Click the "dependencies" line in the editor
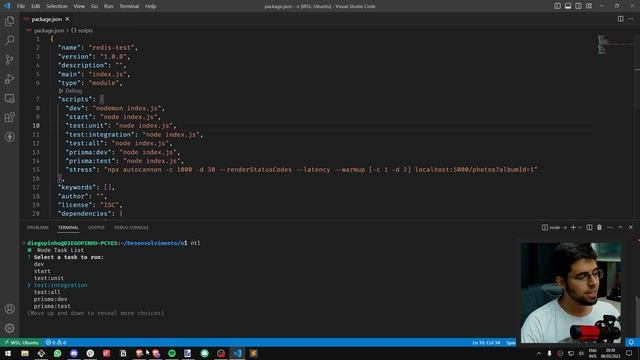Image resolution: width=640 pixels, height=360 pixels. [x=90, y=213]
